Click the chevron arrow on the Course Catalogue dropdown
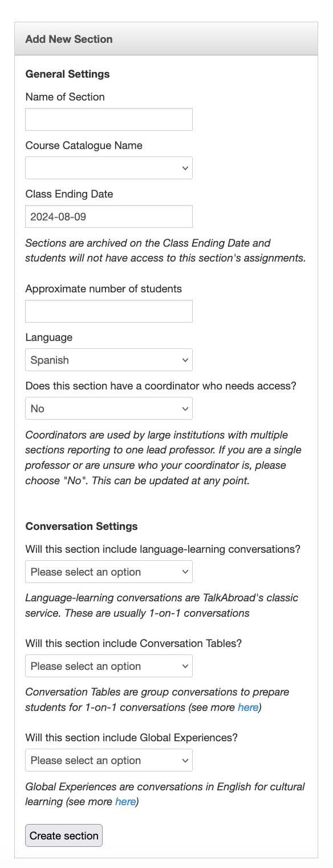 click(x=184, y=168)
